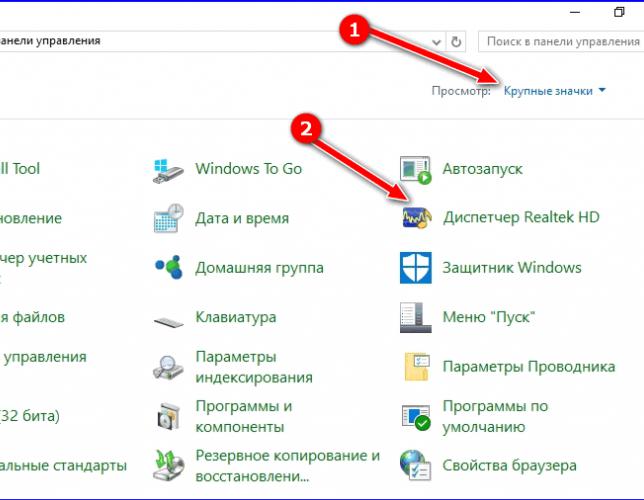Open the Backup and Restore icon
Screen dimensions: 644x500
click(x=168, y=465)
